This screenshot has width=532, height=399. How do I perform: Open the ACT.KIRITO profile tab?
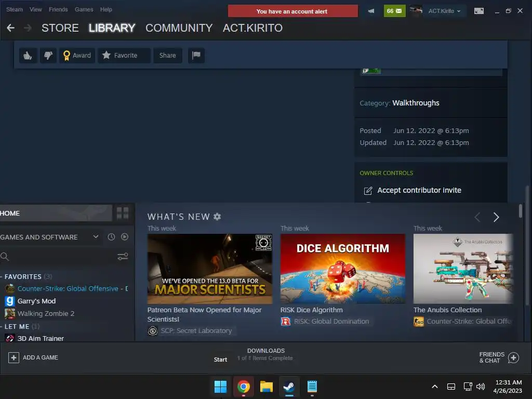point(252,28)
